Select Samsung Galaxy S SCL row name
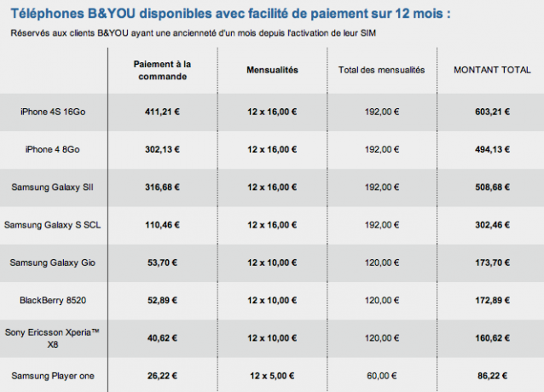Viewport: 544px width, 392px height. click(52, 225)
